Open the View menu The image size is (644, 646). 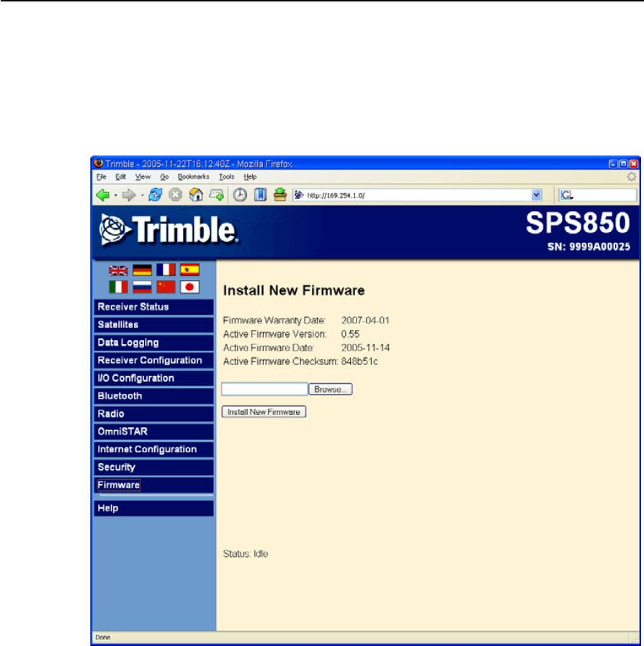tap(143, 176)
